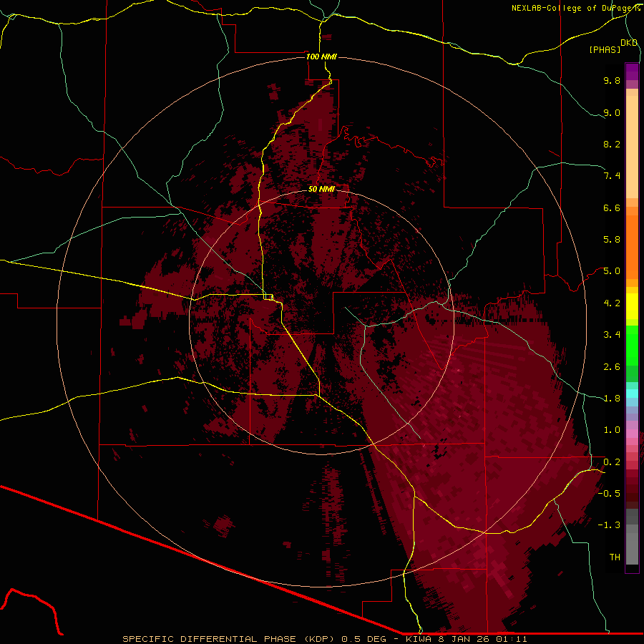
Task: Select the 1.8 value on the color scale
Action: (612, 399)
